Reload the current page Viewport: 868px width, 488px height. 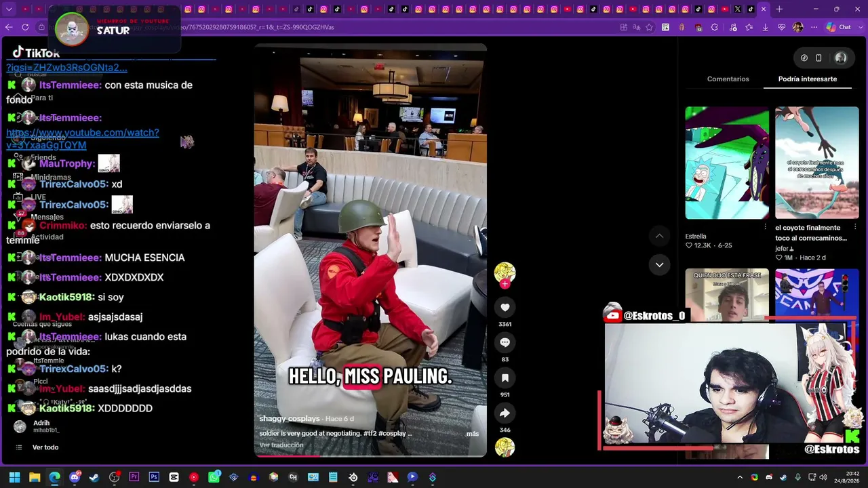tap(25, 27)
